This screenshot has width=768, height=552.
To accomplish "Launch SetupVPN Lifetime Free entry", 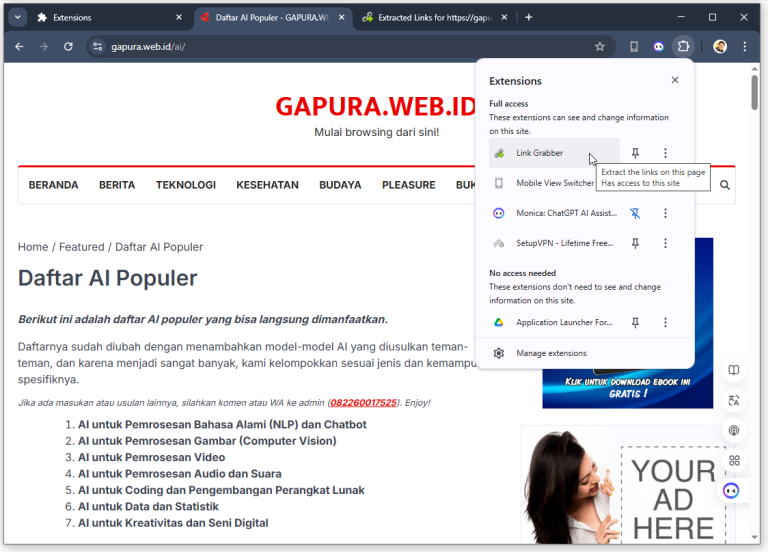I will [554, 243].
